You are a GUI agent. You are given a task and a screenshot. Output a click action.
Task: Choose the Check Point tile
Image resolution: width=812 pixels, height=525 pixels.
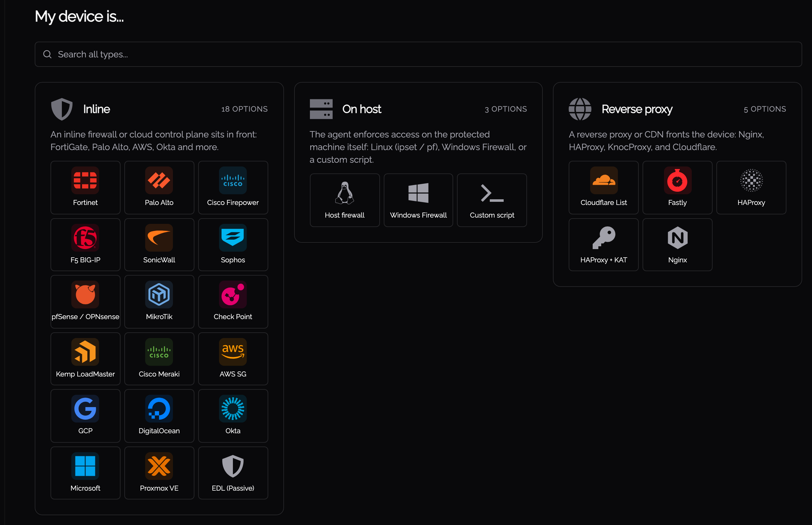233,302
